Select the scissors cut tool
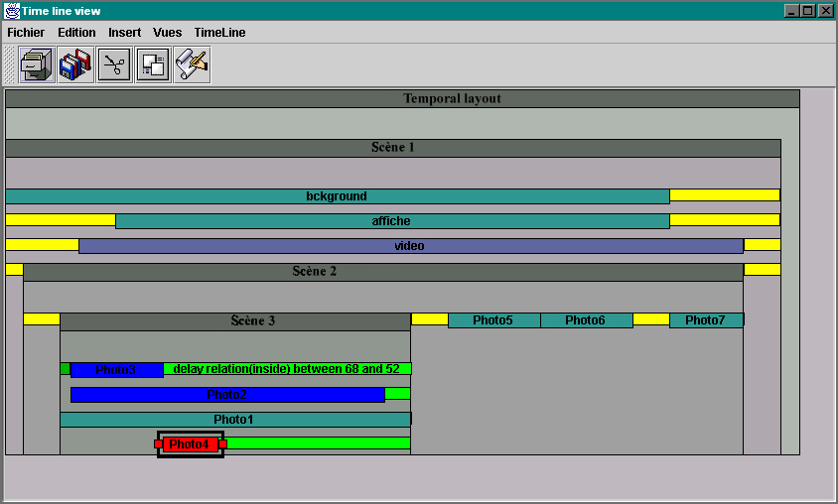Viewport: 838px width, 504px height. pyautogui.click(x=114, y=65)
